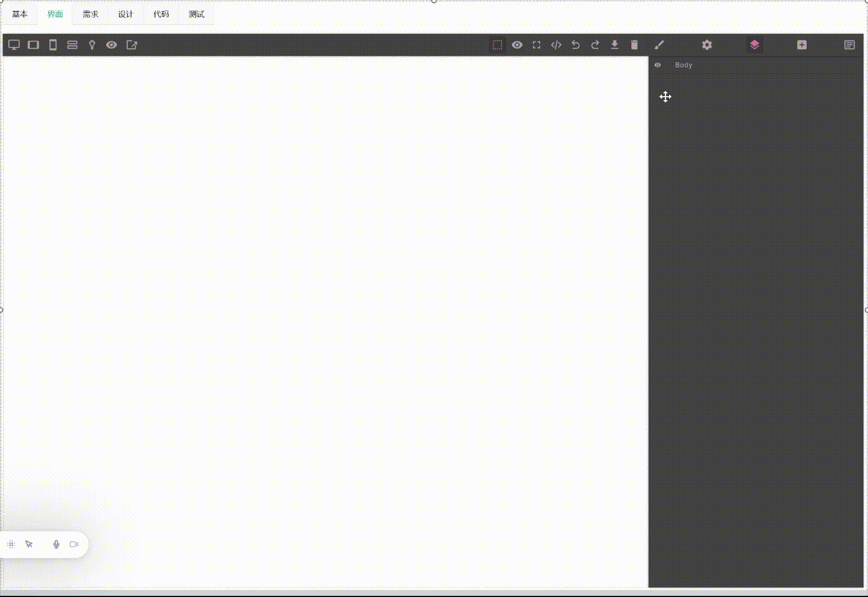
Task: Switch to tablet device preview
Action: click(34, 45)
